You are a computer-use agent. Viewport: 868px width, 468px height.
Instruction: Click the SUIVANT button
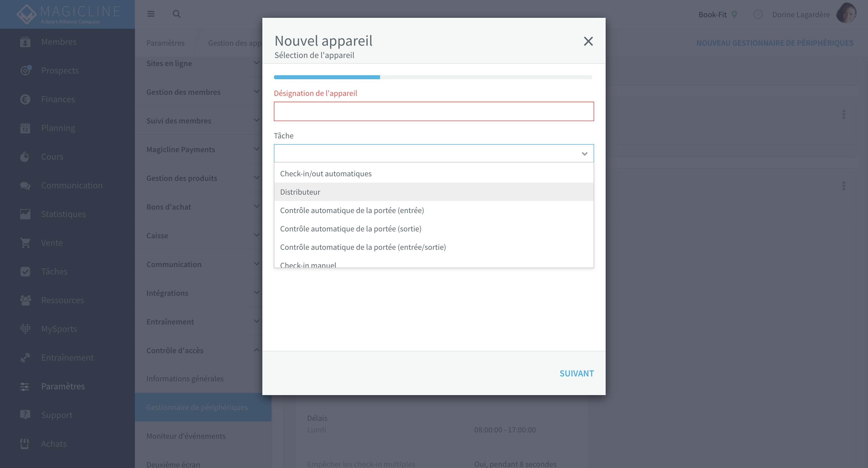point(576,373)
